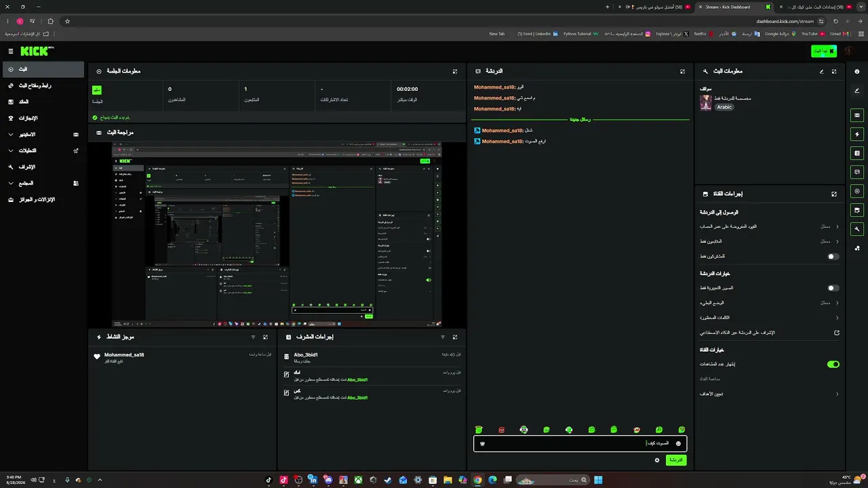The height and width of the screenshot is (488, 868).
Task: Toggle show viewer count (إظهار عدد المشاهدات)
Action: click(x=833, y=364)
